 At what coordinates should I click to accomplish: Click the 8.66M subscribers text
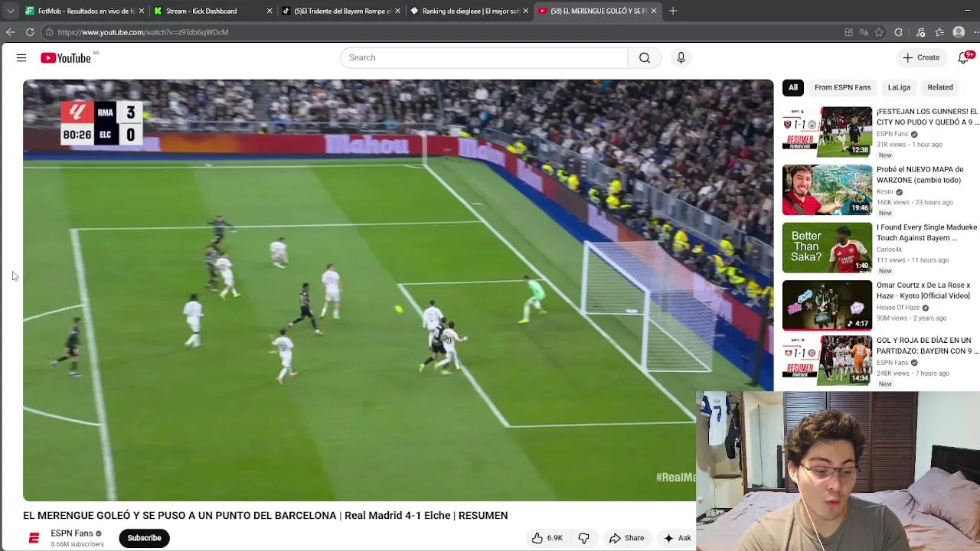tap(77, 544)
